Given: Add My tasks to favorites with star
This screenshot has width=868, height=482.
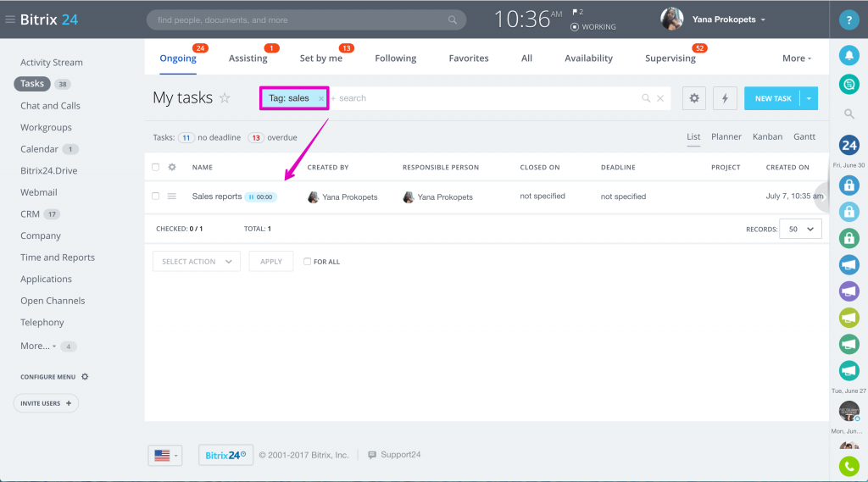Looking at the screenshot, I should click(x=224, y=98).
